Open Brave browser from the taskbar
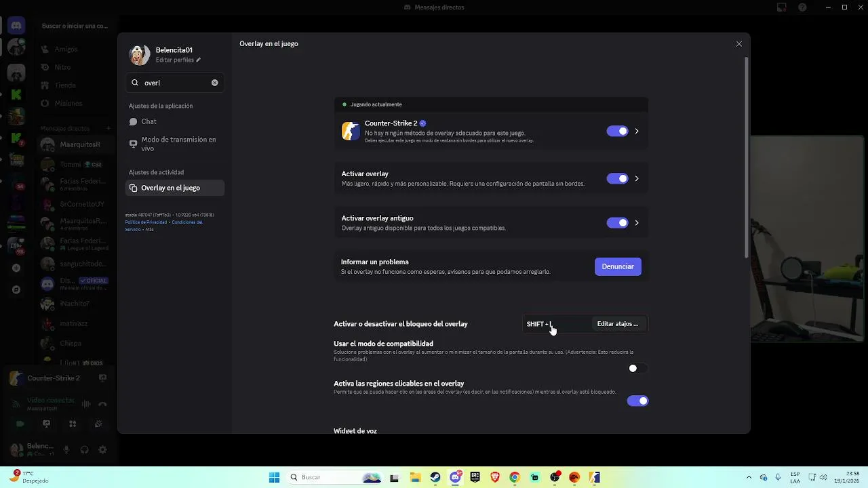868x488 pixels. click(495, 477)
